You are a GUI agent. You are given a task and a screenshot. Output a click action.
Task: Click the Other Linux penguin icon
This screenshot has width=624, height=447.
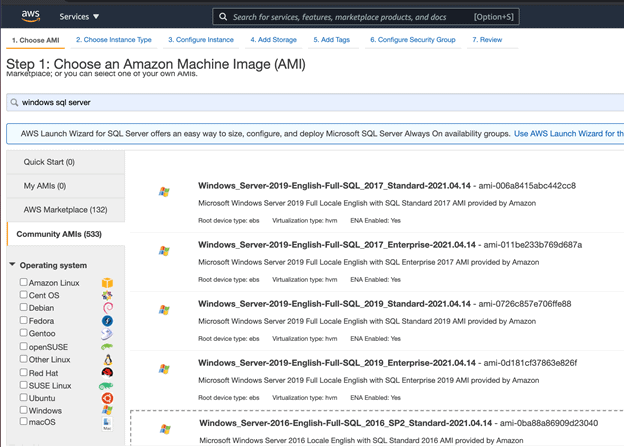(108, 360)
